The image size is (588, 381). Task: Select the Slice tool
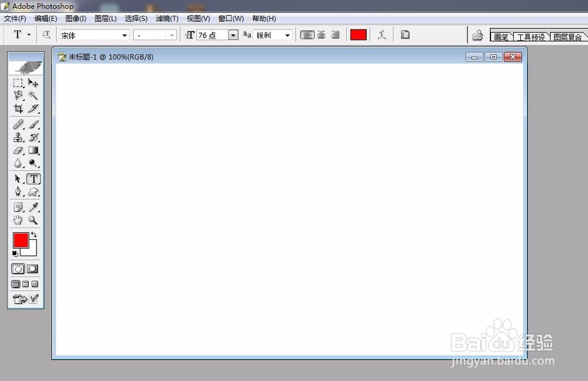click(33, 109)
